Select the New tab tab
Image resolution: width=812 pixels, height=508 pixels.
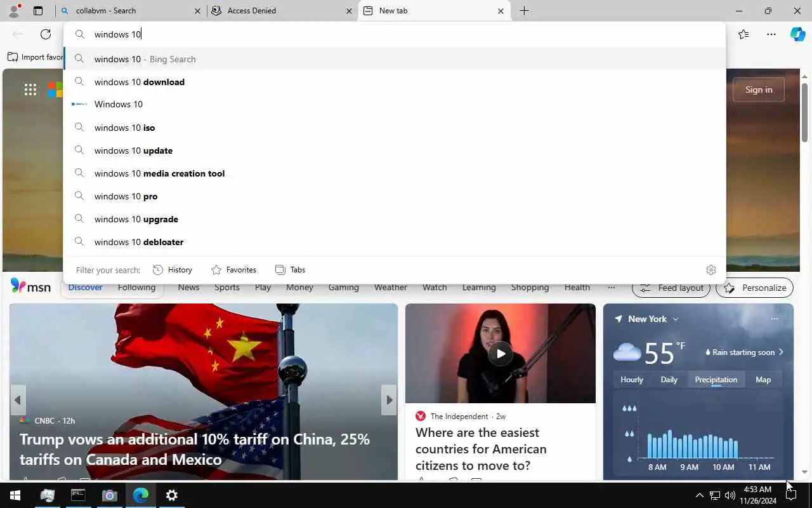pos(435,11)
